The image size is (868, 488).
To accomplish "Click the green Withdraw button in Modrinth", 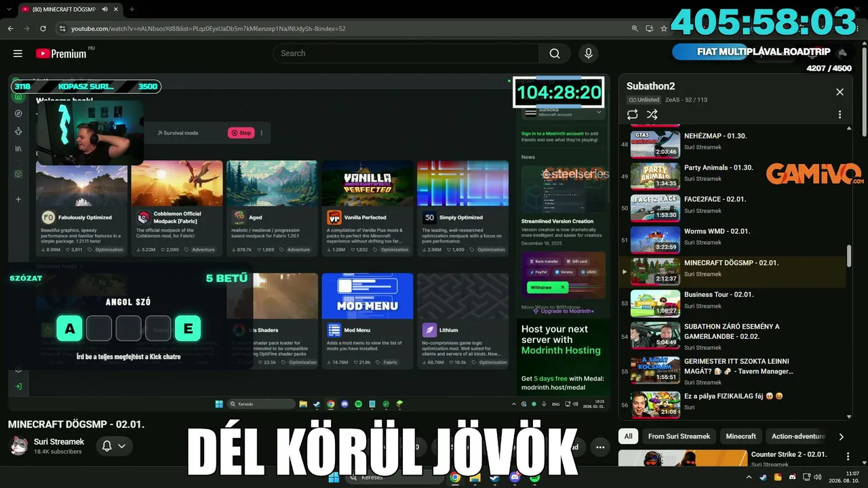I will pos(547,287).
